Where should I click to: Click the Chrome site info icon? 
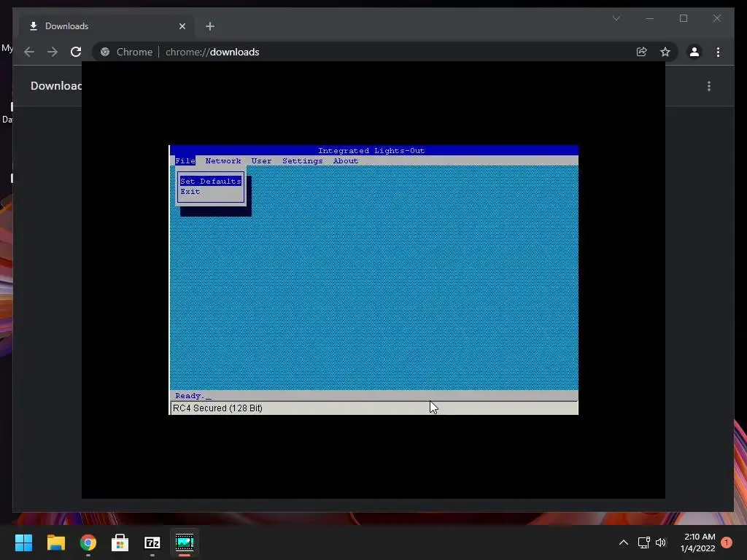[x=105, y=52]
